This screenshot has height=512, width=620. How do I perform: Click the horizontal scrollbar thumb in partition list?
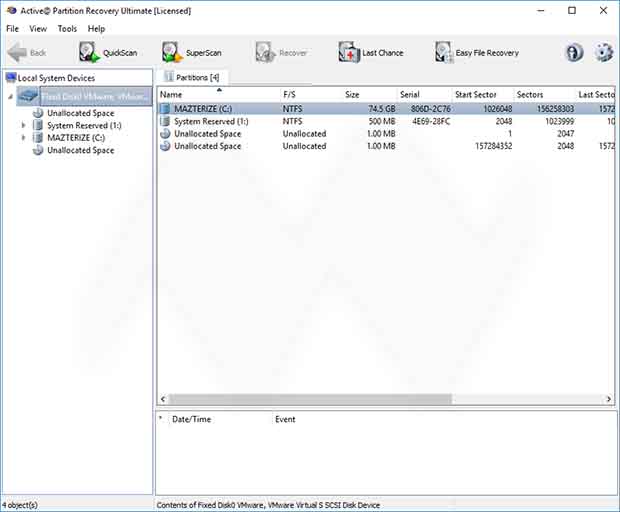(310, 399)
